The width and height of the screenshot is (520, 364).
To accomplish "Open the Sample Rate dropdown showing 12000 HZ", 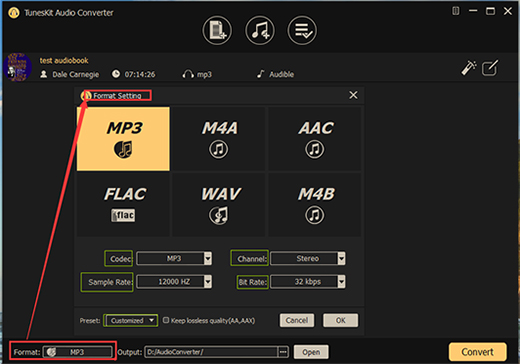I will pos(174,282).
